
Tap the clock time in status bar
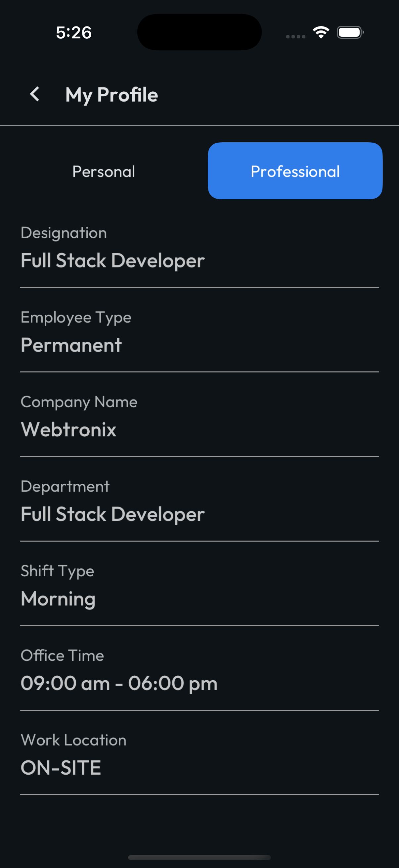74,33
